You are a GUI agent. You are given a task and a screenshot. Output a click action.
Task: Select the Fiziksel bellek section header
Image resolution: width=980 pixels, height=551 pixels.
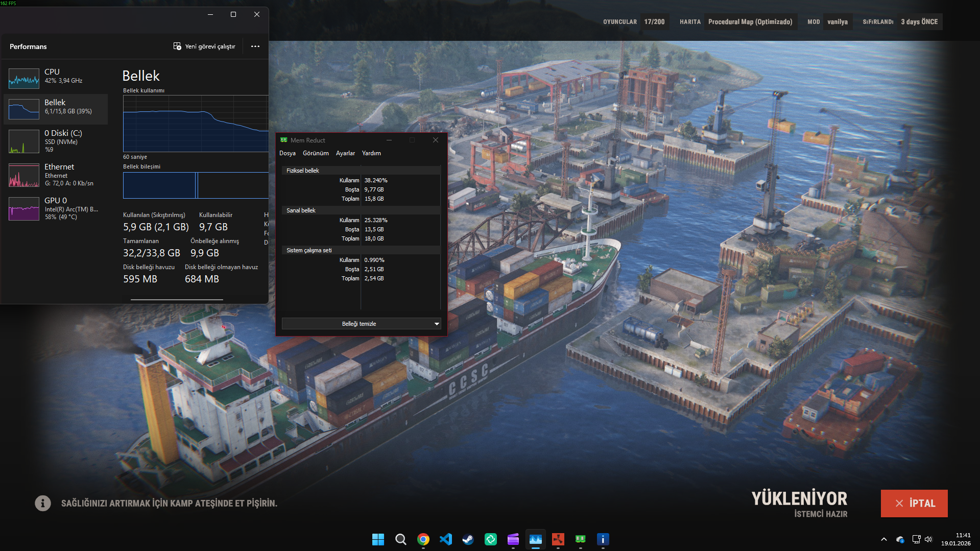(361, 171)
